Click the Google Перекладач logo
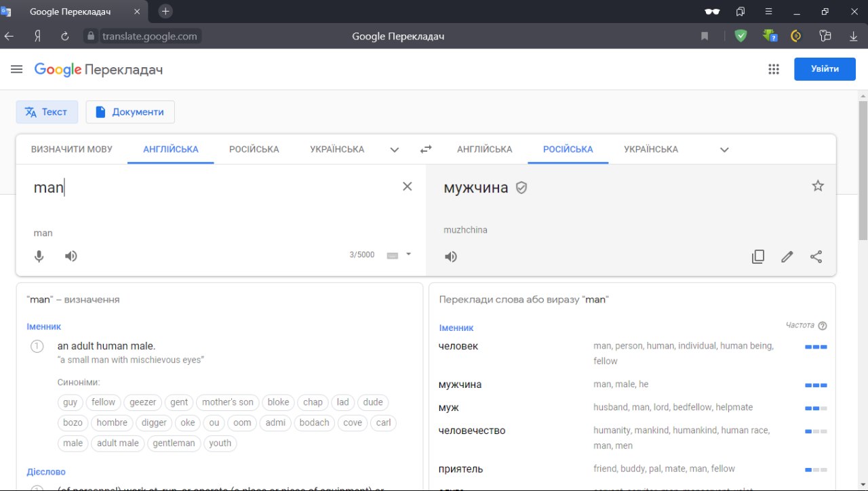 (x=98, y=69)
